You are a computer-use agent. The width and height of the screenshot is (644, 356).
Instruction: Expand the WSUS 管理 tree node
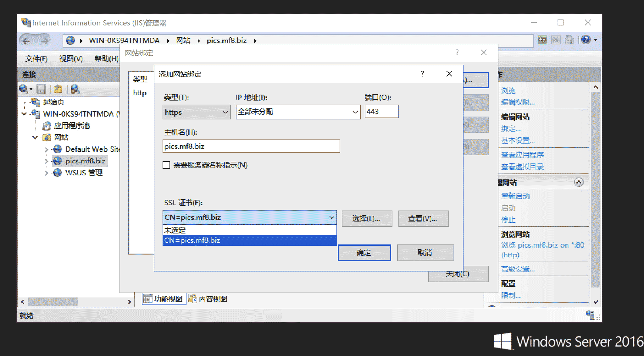(46, 173)
